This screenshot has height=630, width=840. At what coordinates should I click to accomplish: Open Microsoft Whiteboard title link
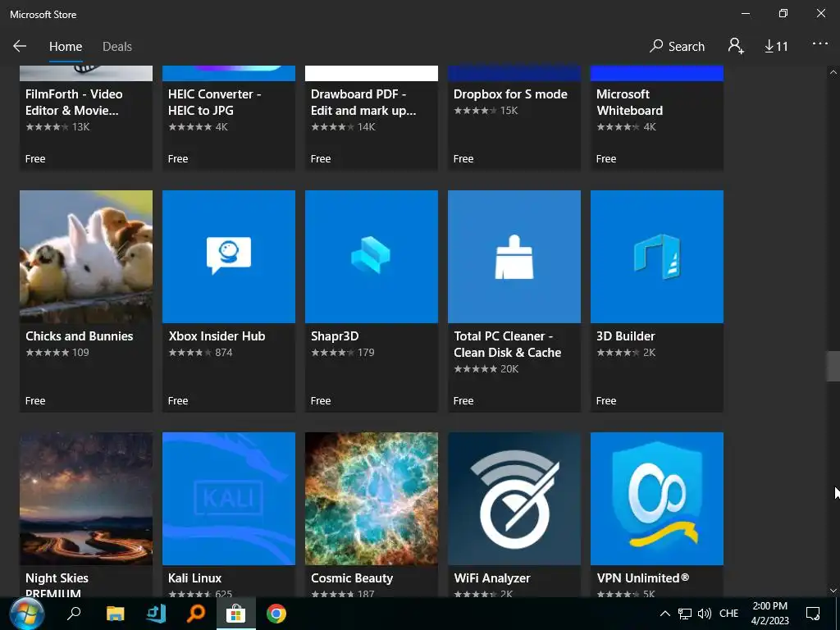pyautogui.click(x=629, y=103)
